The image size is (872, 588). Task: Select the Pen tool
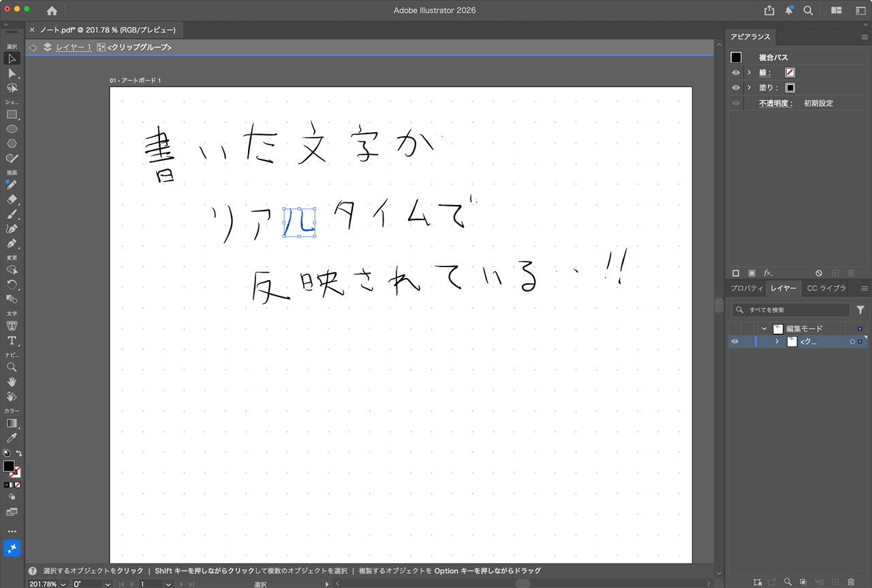[x=12, y=244]
